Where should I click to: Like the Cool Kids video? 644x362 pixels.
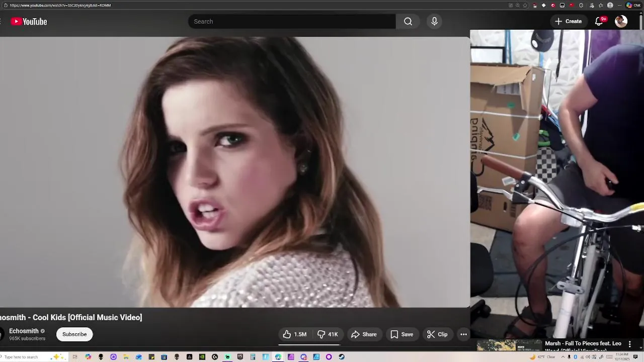click(x=295, y=334)
